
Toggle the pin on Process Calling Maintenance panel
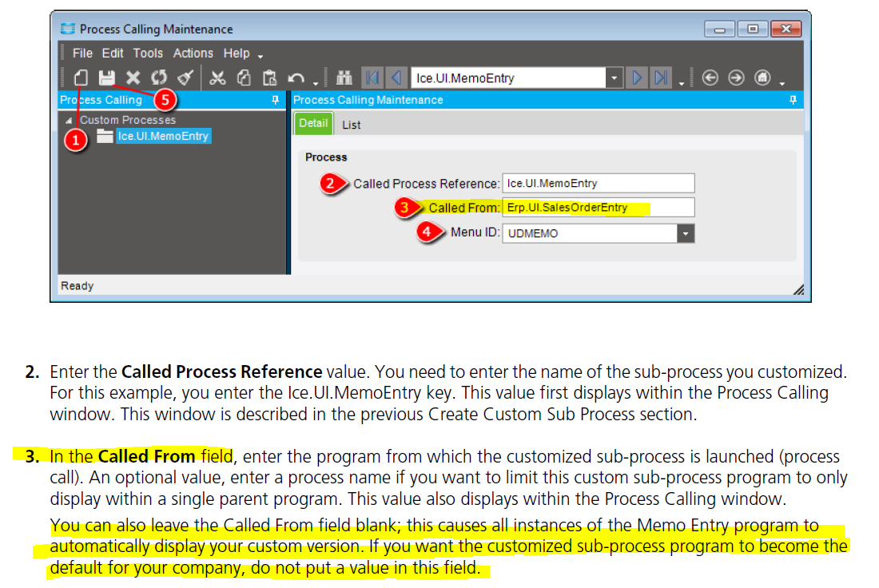[793, 100]
